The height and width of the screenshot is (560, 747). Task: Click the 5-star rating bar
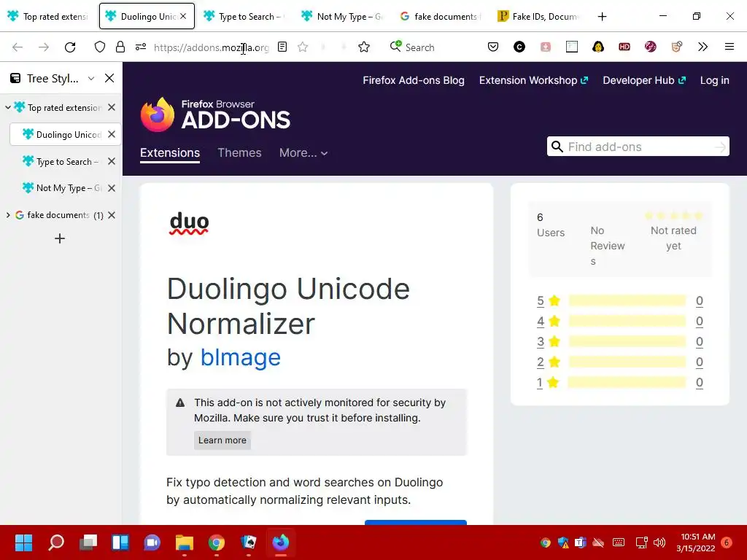[x=627, y=300]
